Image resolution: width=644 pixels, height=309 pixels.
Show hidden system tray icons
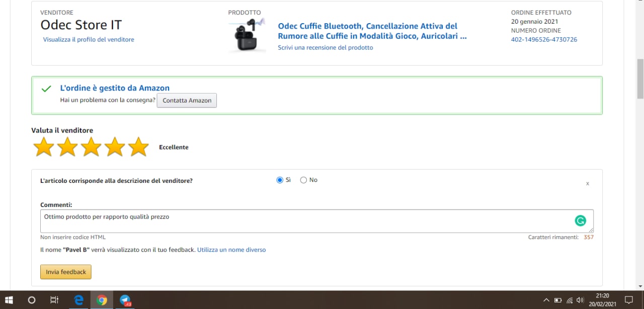pos(546,300)
